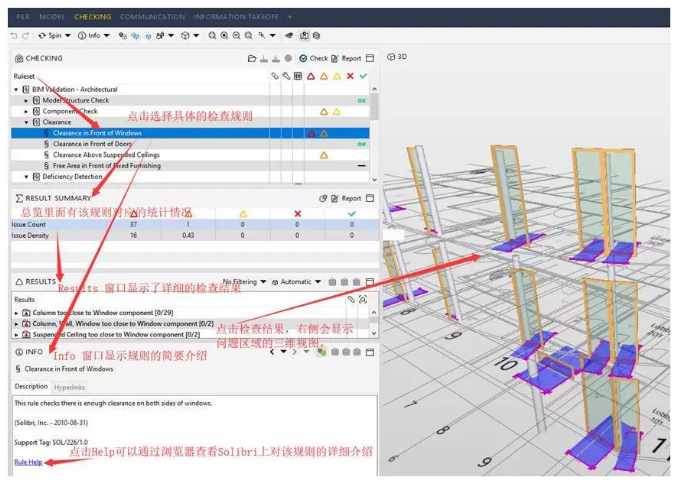
Task: Open the FILE menu
Action: 23,17
